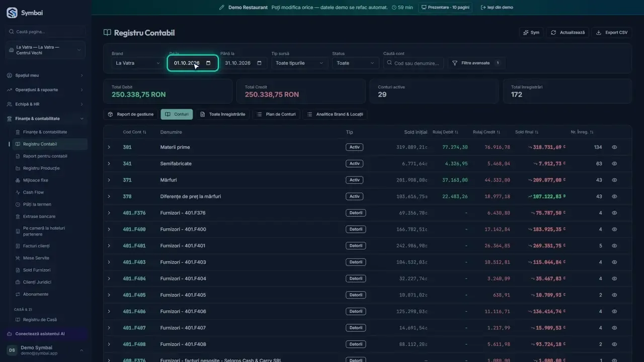Open Abonamente in the sidebar
Image resolution: width=644 pixels, height=362 pixels.
(36, 294)
